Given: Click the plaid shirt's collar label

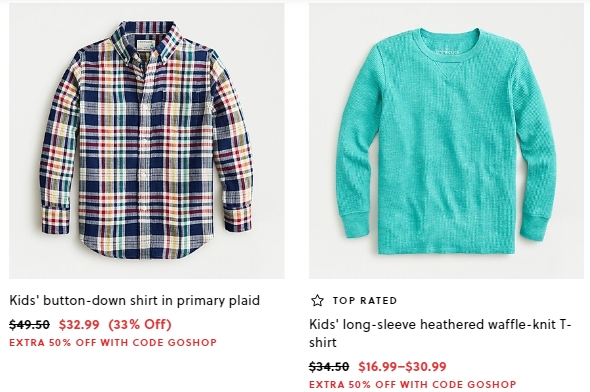Looking at the screenshot, I should click(x=145, y=46).
